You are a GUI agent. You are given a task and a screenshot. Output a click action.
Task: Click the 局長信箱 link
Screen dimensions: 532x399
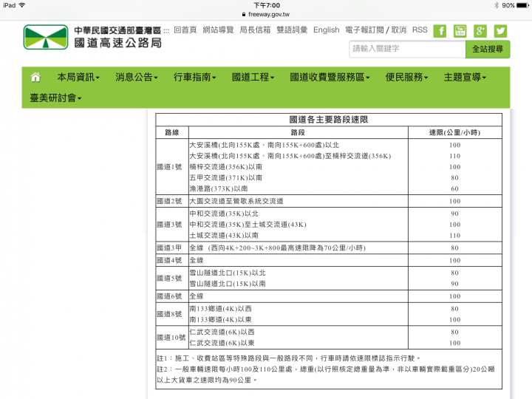coord(255,30)
